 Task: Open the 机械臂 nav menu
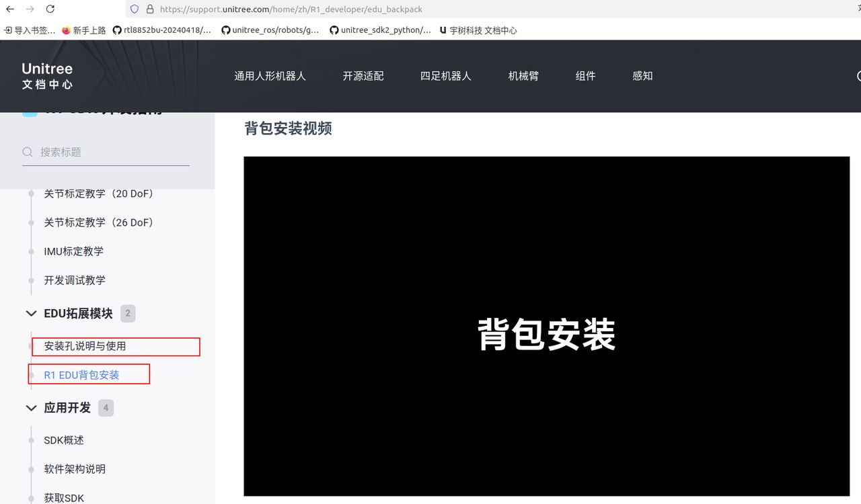[523, 76]
